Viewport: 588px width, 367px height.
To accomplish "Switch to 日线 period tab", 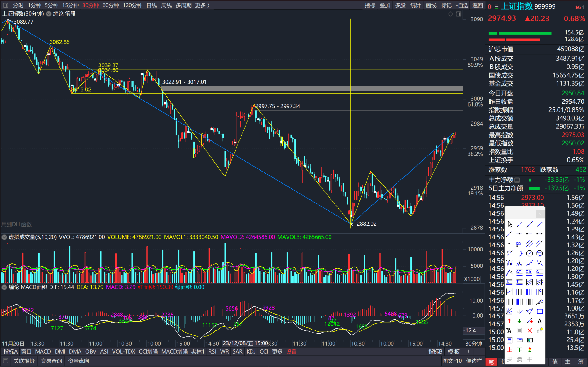I will pyautogui.click(x=152, y=5).
